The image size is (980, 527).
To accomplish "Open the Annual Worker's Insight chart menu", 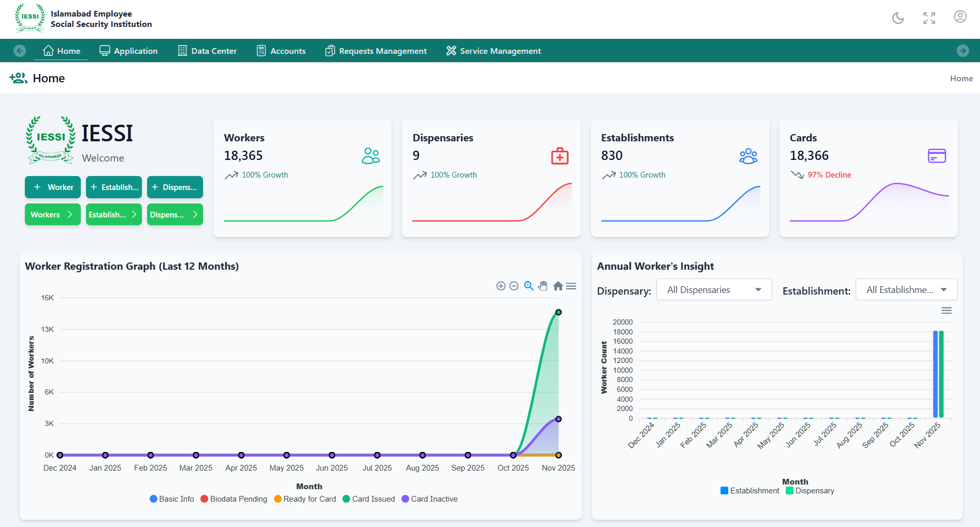I will point(946,311).
